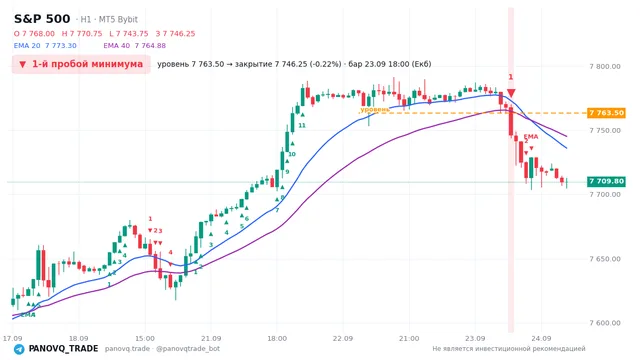Click the green signal number '11' on the rally
Viewport: 640px width, 360px height.
[302, 125]
